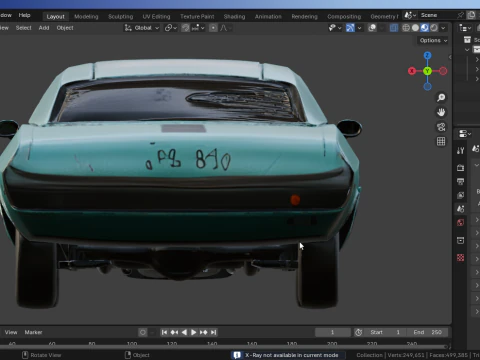This screenshot has height=360, width=480.
Task: Open the Scene properties tab
Action: 461,209
